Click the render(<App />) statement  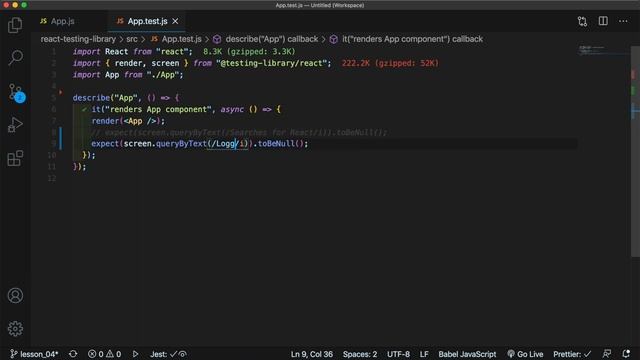[128, 121]
